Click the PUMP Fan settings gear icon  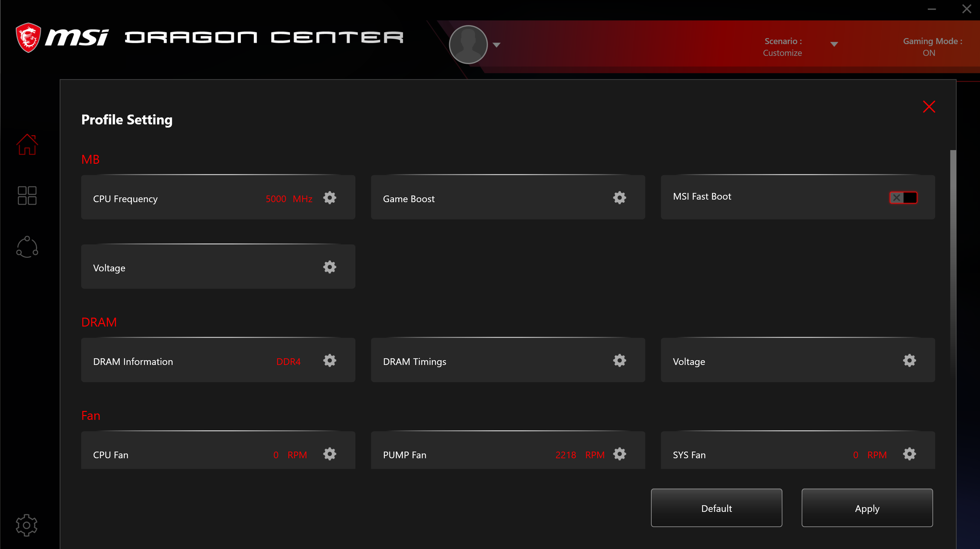tap(620, 454)
